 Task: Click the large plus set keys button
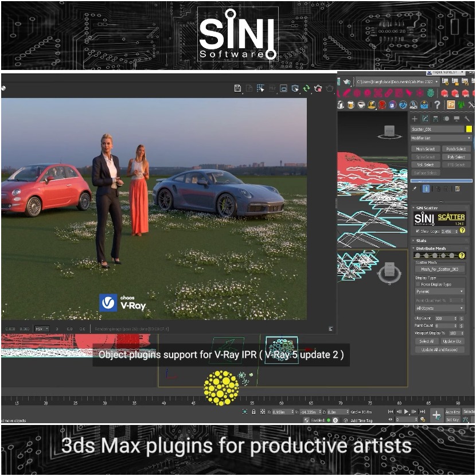point(436,415)
